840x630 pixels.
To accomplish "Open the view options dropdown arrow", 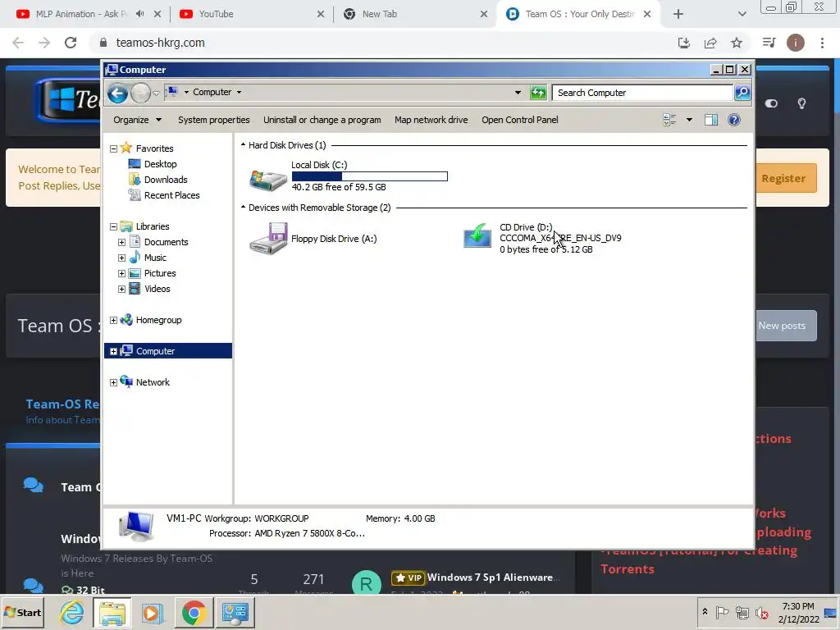I will click(689, 120).
